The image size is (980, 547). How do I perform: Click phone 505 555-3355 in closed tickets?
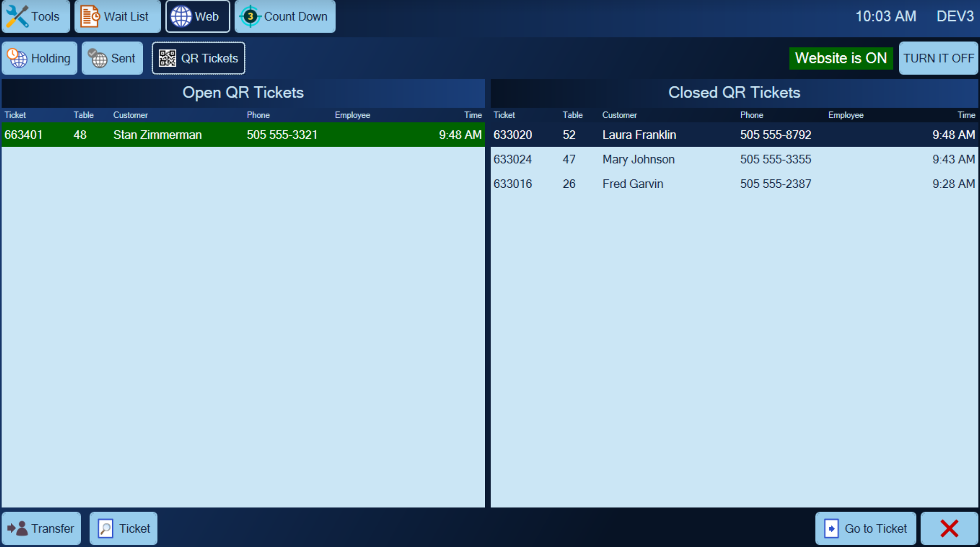(775, 159)
